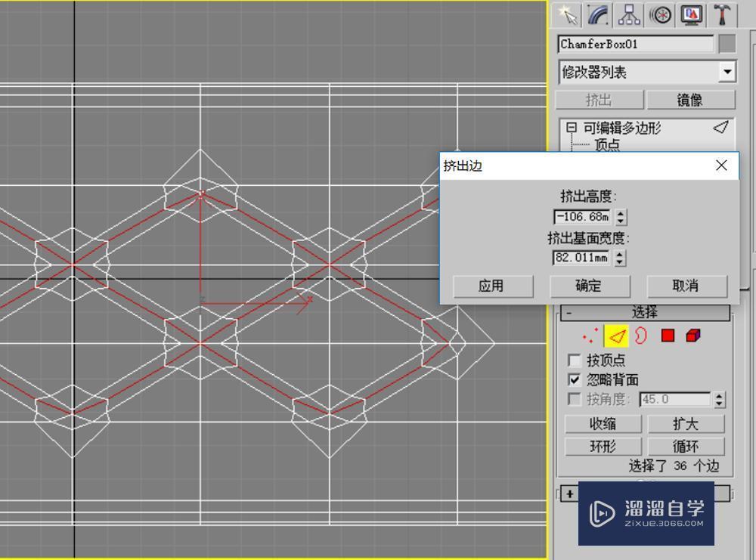
Task: Select 顶点 in the modifier stack
Action: tap(606, 144)
